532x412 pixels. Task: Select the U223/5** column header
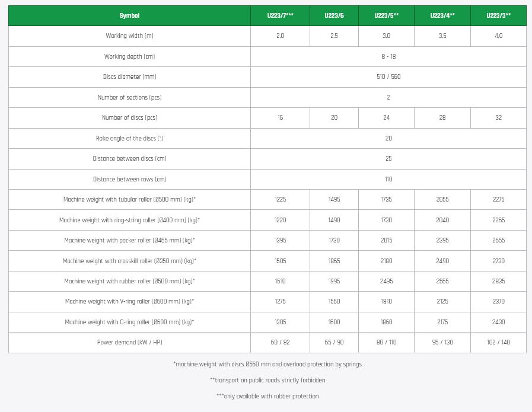(x=386, y=15)
